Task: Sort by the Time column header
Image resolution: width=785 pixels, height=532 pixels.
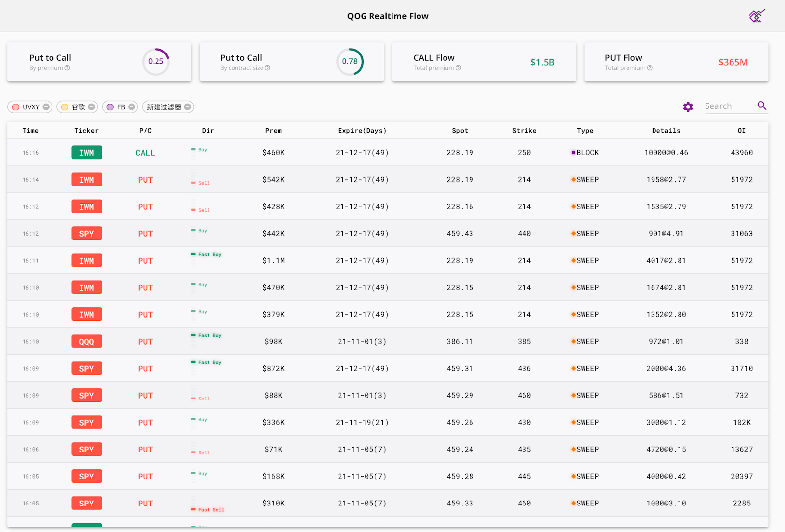Action: [x=30, y=131]
